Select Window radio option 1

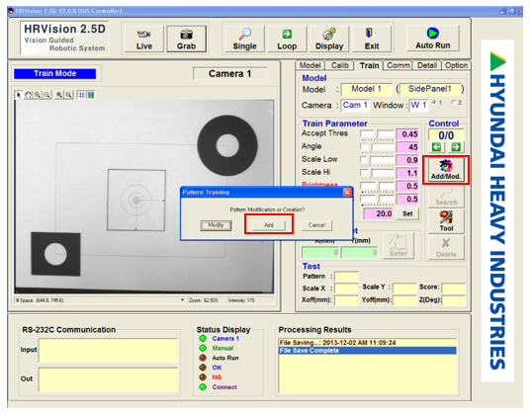click(x=434, y=103)
